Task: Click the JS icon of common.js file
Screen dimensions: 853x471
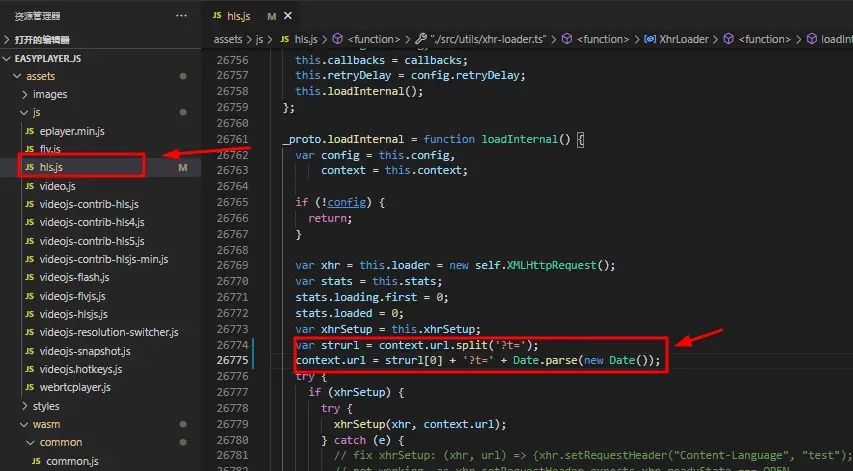Action: [x=36, y=461]
